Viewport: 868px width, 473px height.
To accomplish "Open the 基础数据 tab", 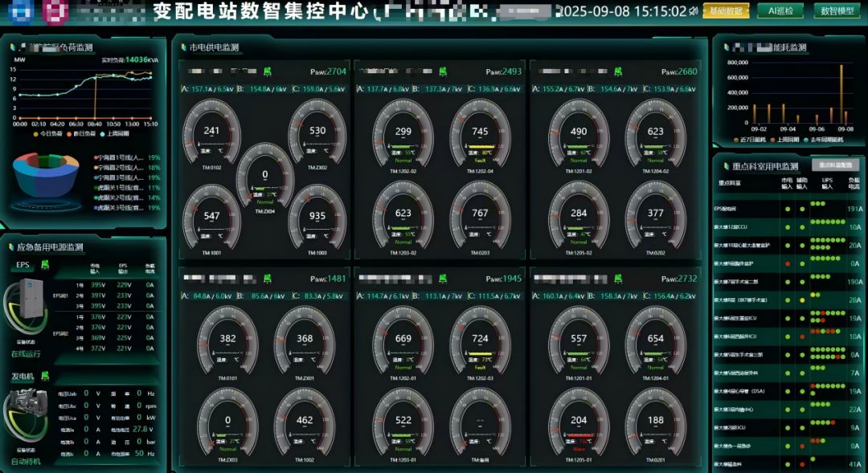I will pos(726,10).
